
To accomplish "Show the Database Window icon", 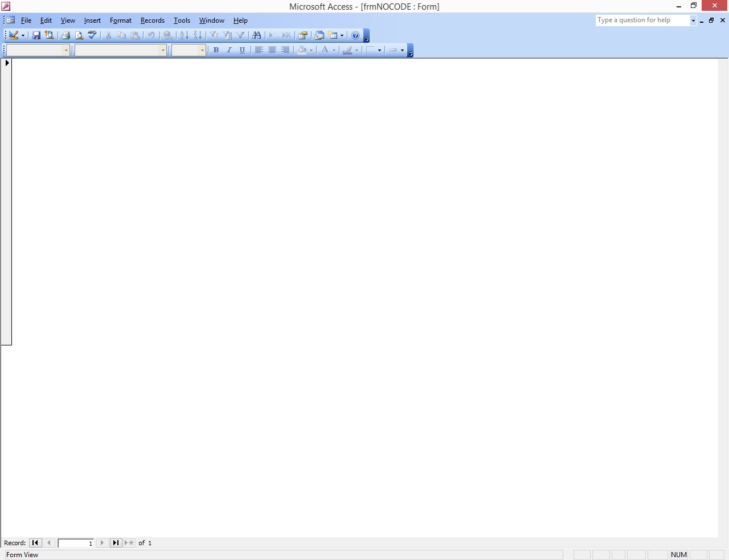I will pos(320,35).
